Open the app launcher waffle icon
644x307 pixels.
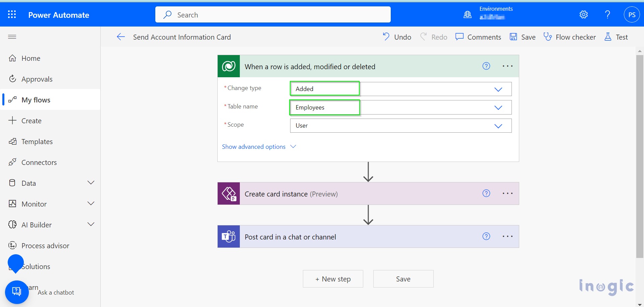click(12, 14)
